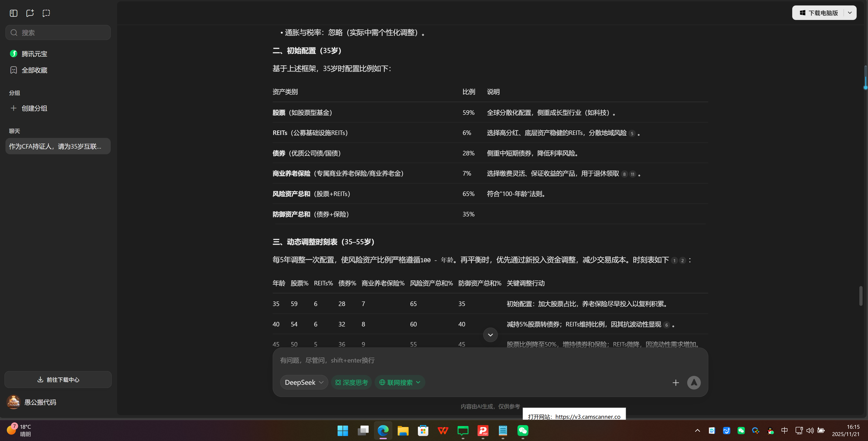Expand the 下载电脑版 dropdown arrow
Screen dimensions: 868x441
tap(850, 12)
